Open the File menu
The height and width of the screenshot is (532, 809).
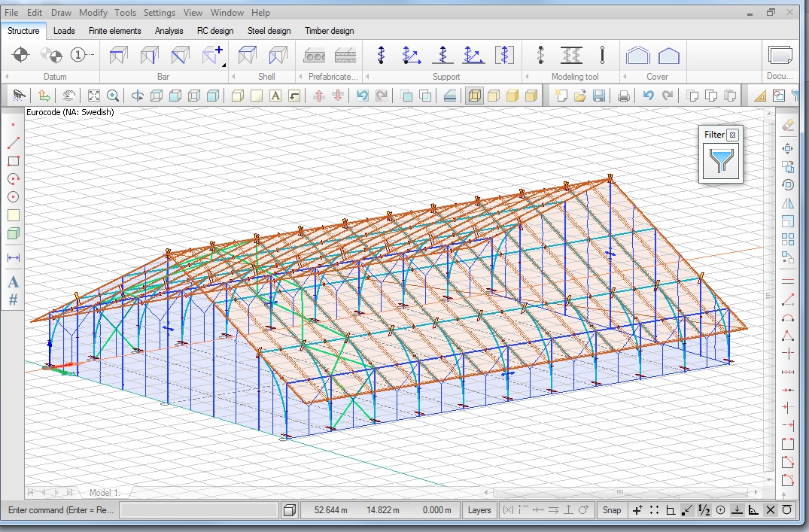click(x=11, y=12)
